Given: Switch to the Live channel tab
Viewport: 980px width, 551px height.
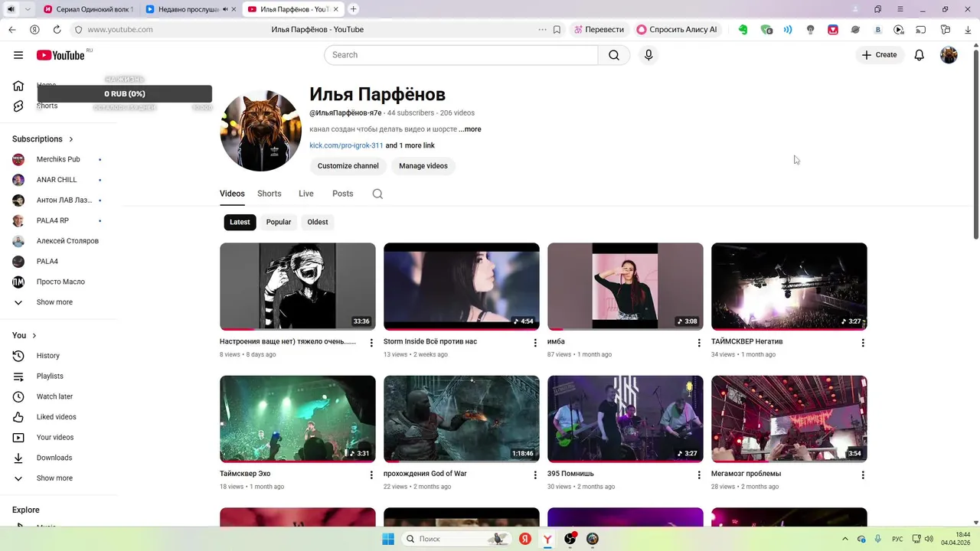Looking at the screenshot, I should click(x=306, y=194).
